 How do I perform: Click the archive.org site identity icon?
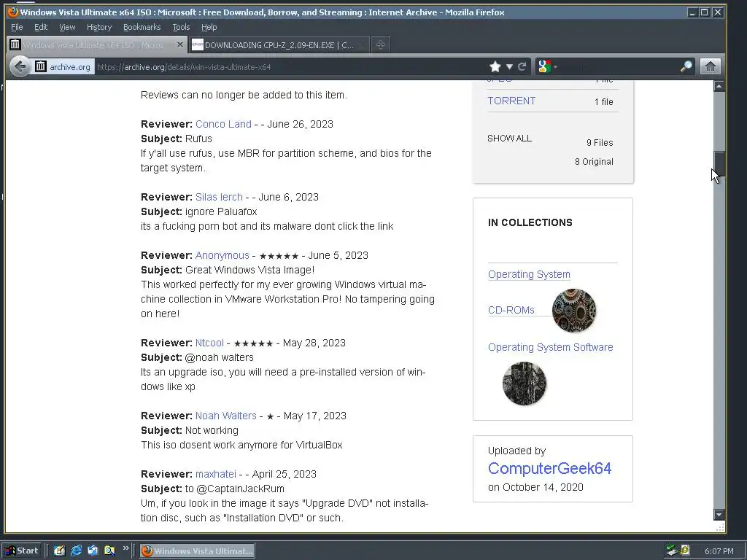[63, 66]
